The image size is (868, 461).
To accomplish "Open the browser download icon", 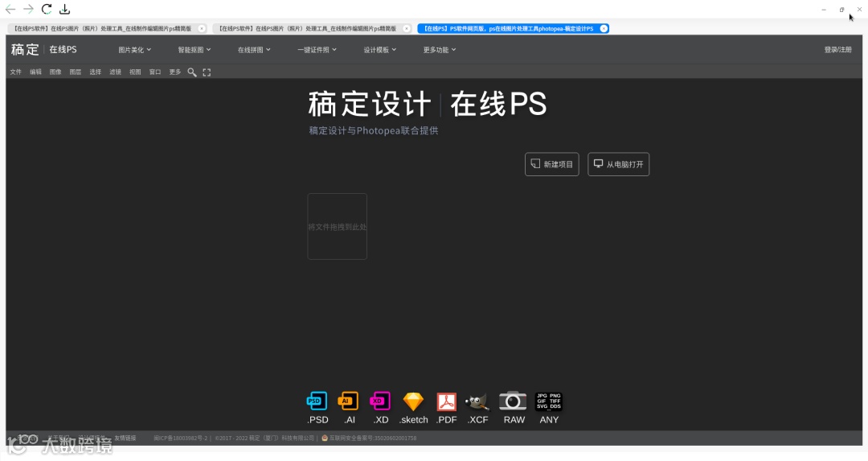I will (65, 10).
